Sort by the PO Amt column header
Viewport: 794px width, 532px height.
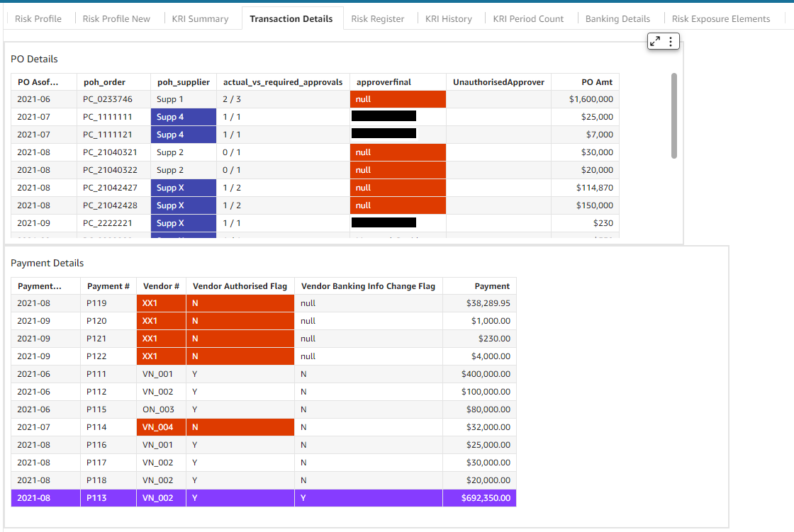point(595,82)
